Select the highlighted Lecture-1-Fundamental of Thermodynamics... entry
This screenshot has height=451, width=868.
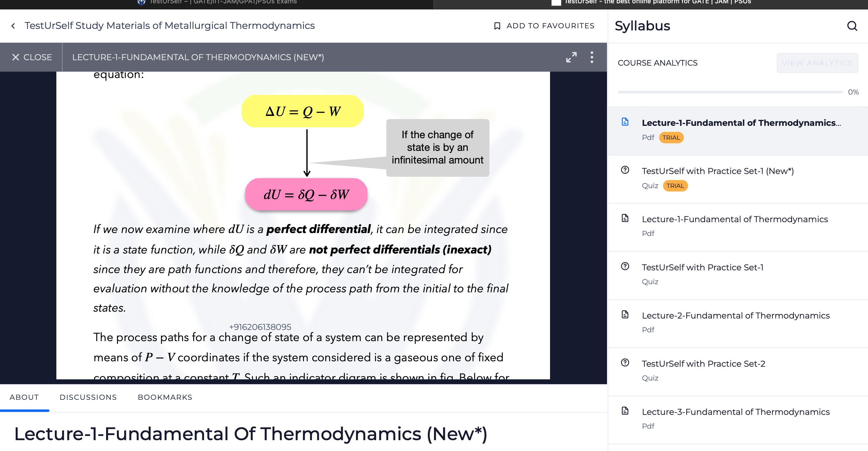737,131
